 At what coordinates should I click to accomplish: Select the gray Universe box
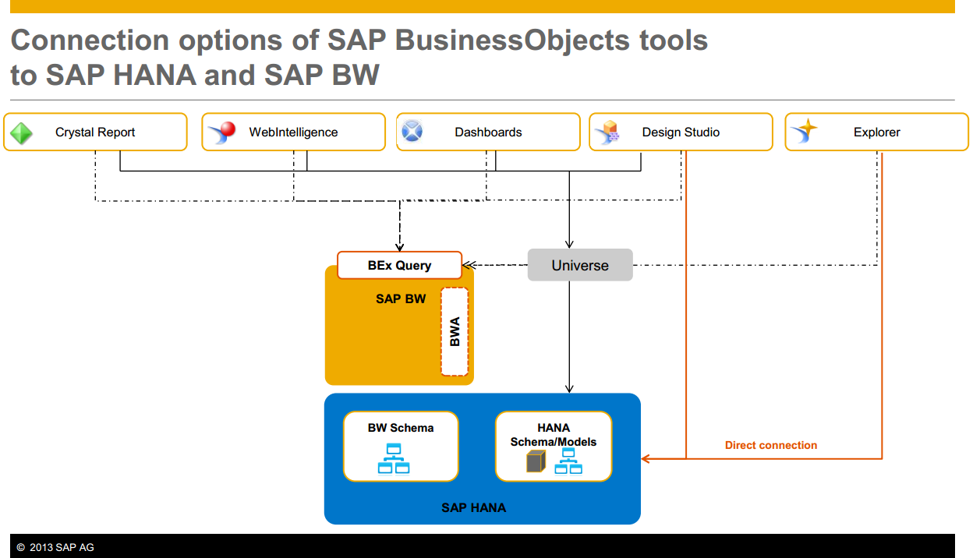point(580,266)
